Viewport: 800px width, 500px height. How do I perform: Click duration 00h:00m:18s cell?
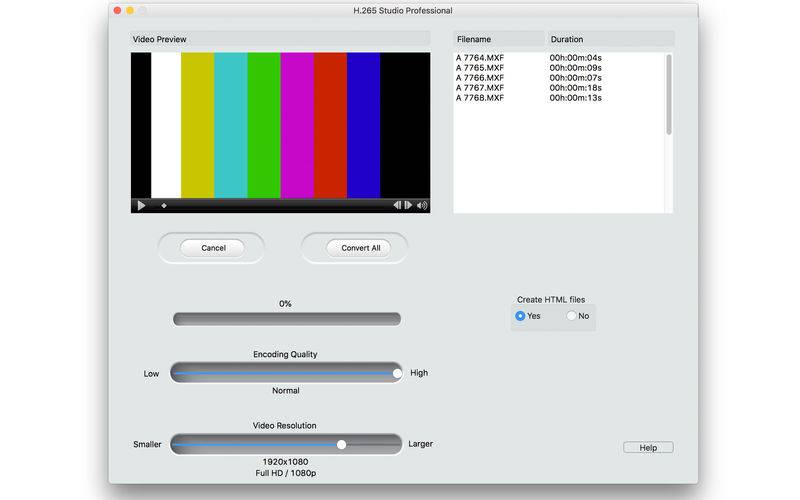tap(576, 88)
